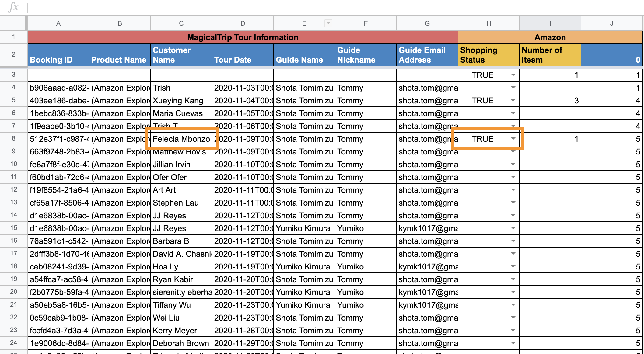
Task: Open Shopping Status dropdown for Felecia Mbonzo row
Action: 513,139
